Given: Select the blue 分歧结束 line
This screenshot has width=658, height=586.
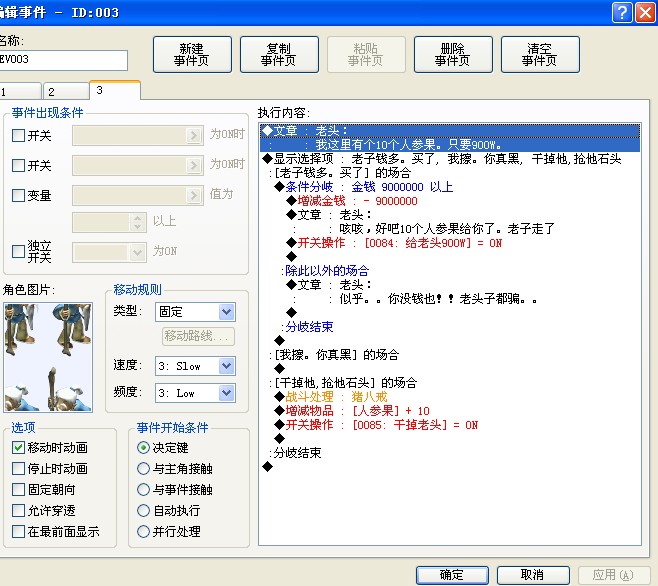Looking at the screenshot, I should coord(307,327).
